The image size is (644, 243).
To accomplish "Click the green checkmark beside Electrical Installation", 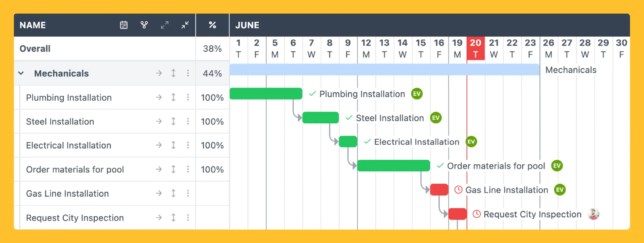I will pos(368,142).
